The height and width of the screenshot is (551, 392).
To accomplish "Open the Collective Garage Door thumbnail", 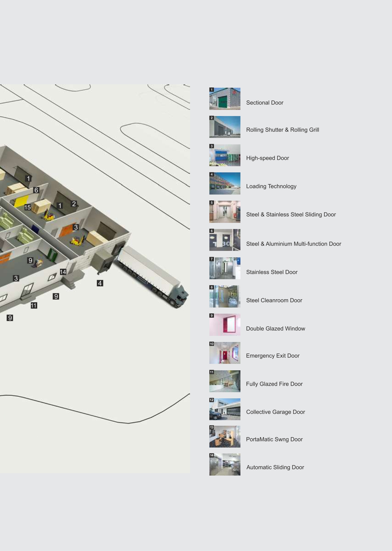I will click(225, 409).
